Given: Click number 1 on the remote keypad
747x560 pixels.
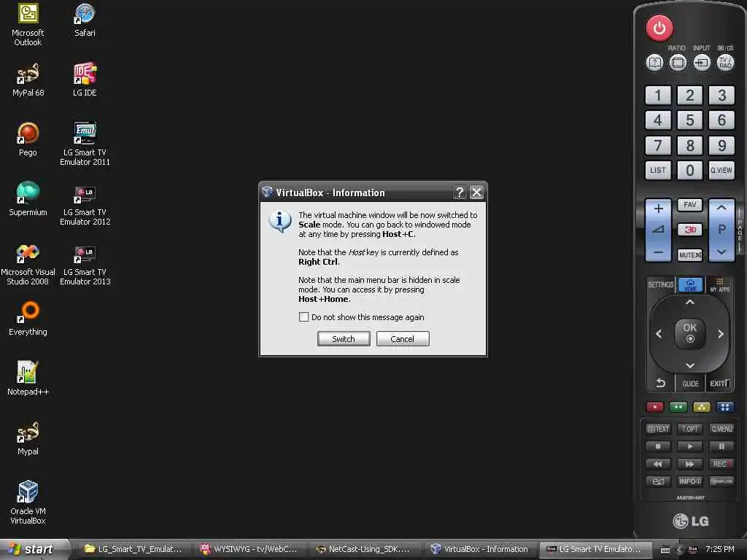Looking at the screenshot, I should (x=658, y=96).
